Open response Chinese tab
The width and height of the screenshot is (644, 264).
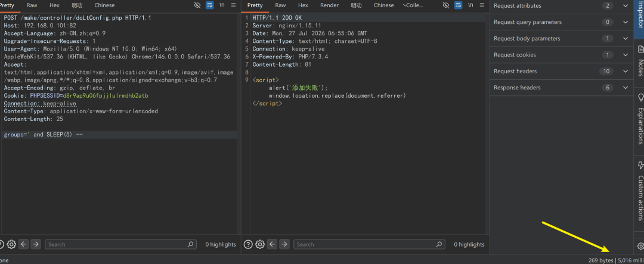click(x=383, y=5)
